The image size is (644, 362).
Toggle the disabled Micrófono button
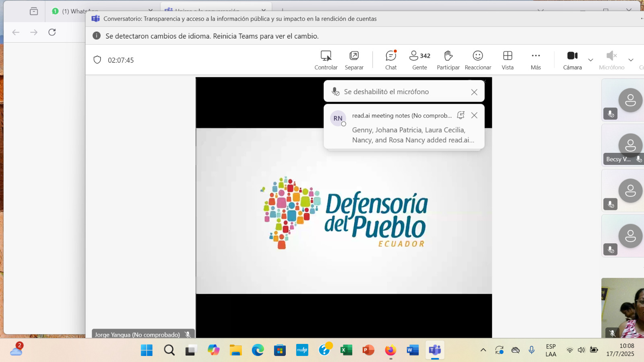611,60
